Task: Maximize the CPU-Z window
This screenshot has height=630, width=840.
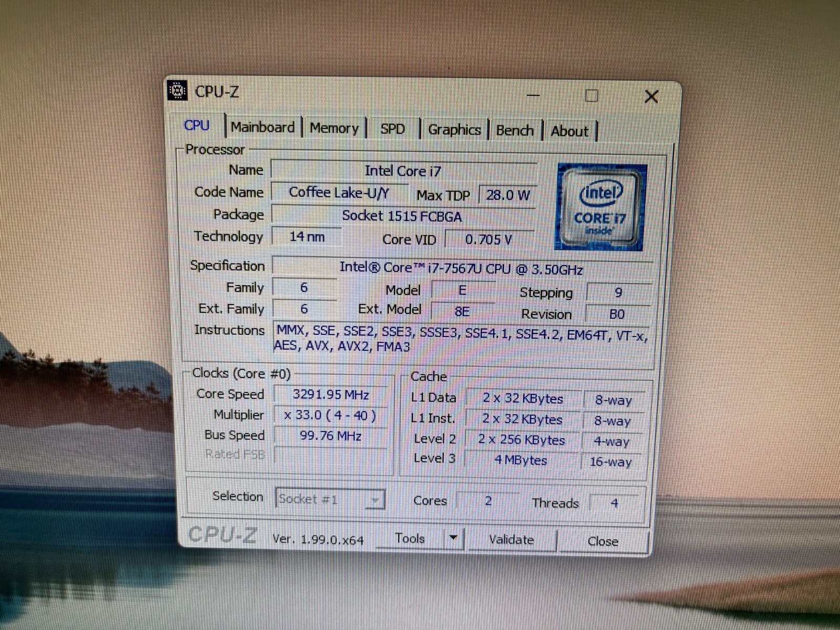Action: click(592, 96)
